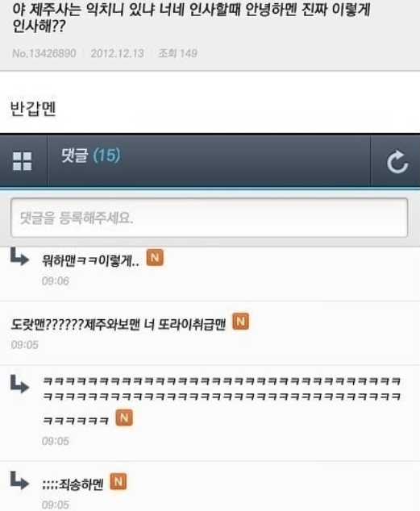The height and width of the screenshot is (511, 420).
Task: Click the reply arrow beside 죄송하멘 comment
Action: (19, 480)
